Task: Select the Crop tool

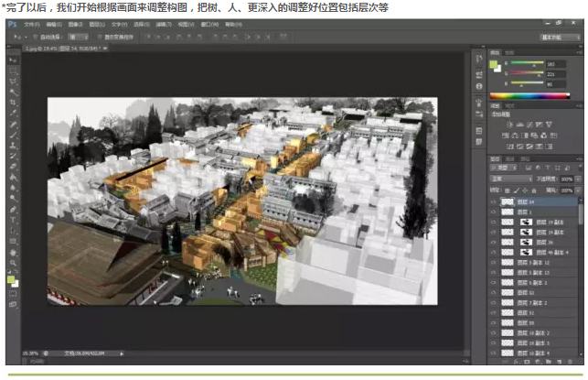Action: pyautogui.click(x=13, y=103)
